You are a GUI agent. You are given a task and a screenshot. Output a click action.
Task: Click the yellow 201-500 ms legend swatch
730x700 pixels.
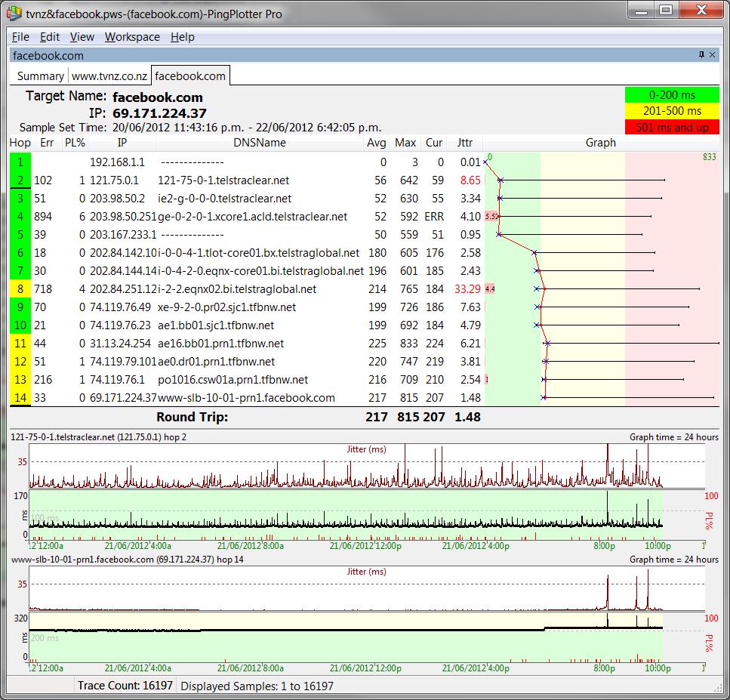pyautogui.click(x=672, y=111)
